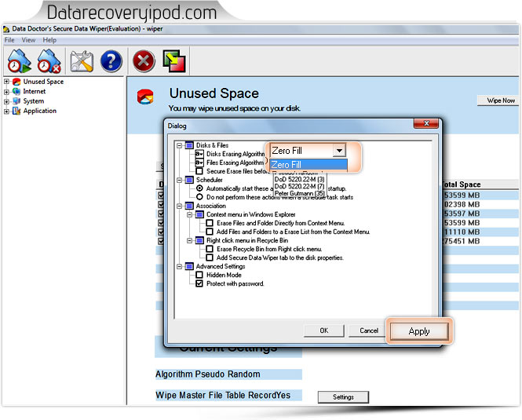522x420 pixels.
Task: Click the Association folder icon in dialog
Action: tap(189, 206)
